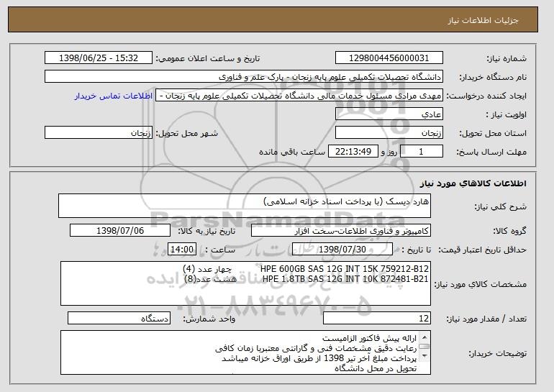
Task: Click the quantity field showing 12
Action: pos(377,318)
